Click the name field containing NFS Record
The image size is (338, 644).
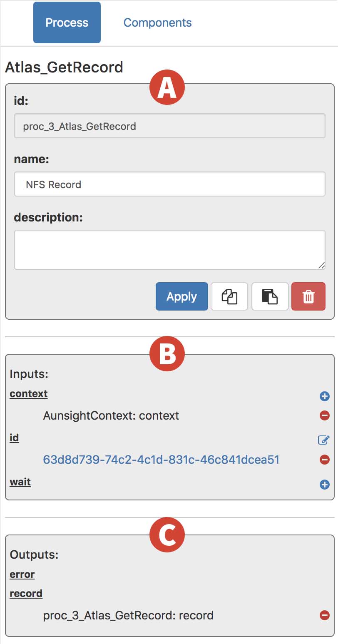170,184
